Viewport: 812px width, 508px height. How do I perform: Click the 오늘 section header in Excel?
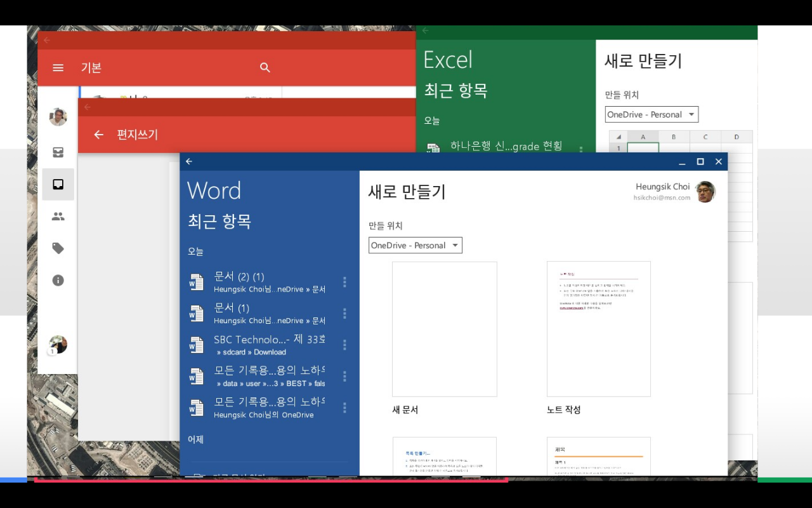pyautogui.click(x=432, y=121)
